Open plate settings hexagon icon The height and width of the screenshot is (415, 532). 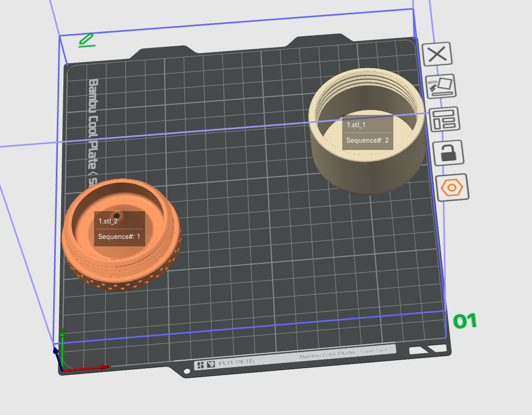(452, 187)
